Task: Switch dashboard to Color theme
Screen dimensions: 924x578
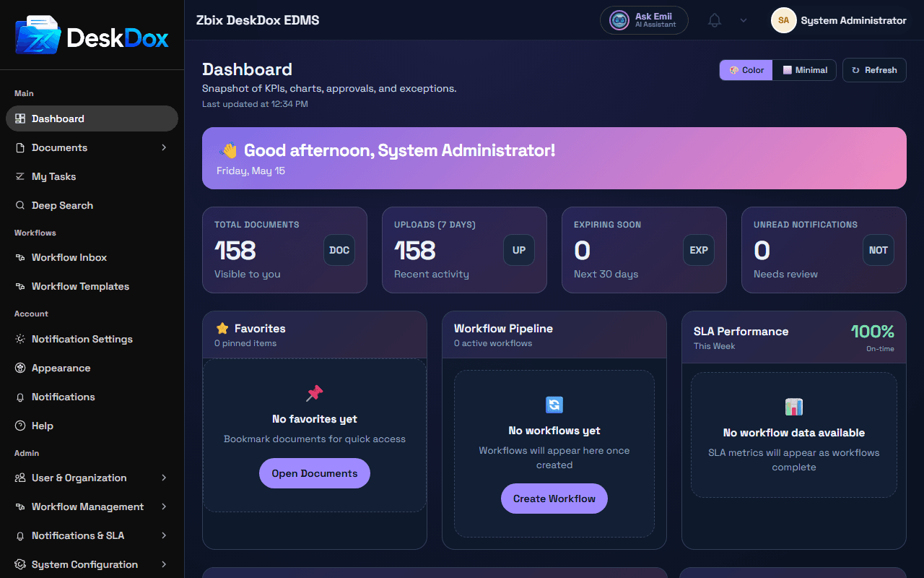Action: (746, 70)
